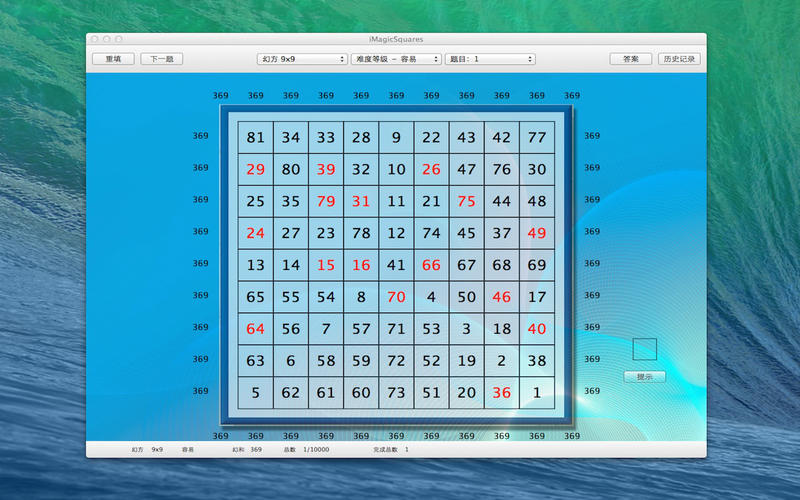Open the 题目: 1 puzzle number dropdown
Viewport: 800px width, 500px height.
pos(490,59)
